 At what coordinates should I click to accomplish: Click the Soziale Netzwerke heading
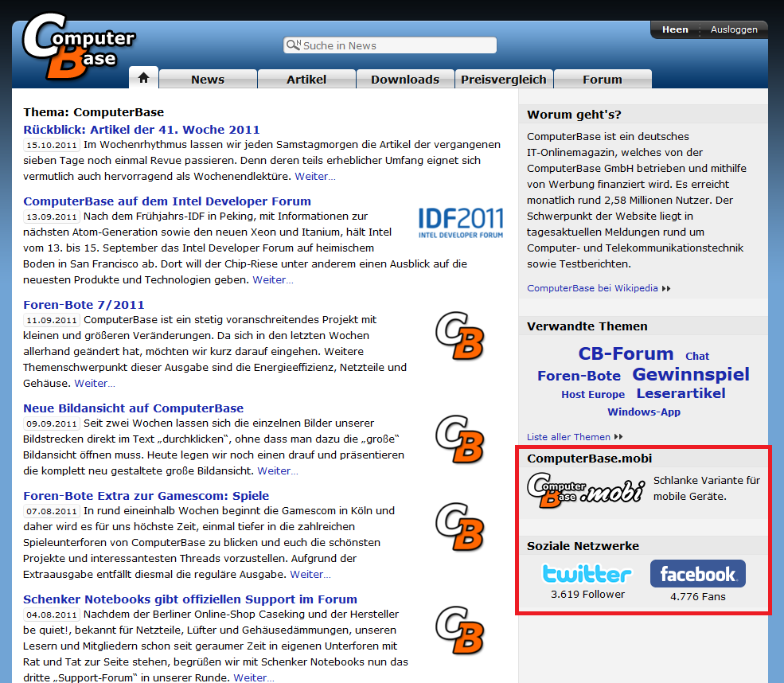583,546
